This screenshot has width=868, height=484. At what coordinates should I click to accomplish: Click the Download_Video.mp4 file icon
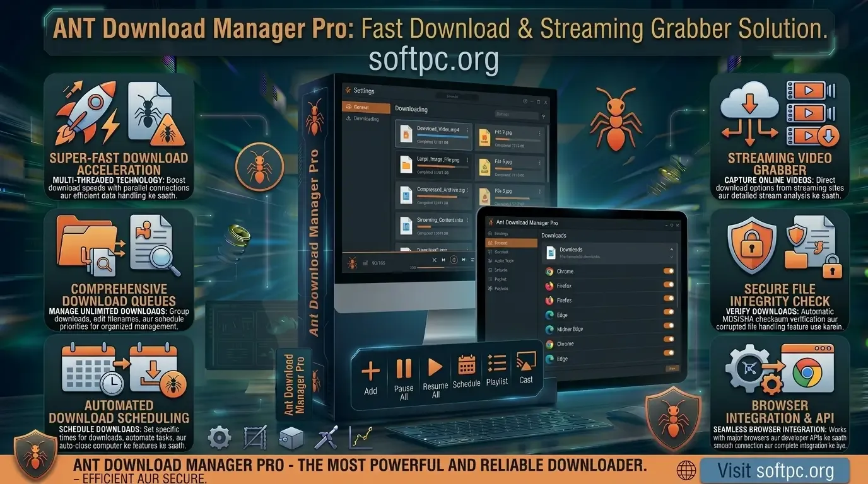pos(406,134)
